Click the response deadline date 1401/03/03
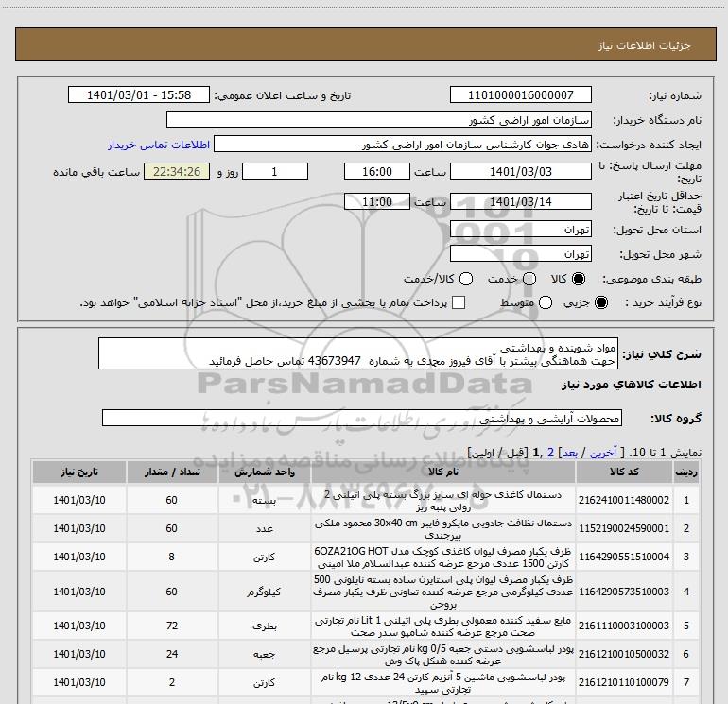This screenshot has height=704, width=728. pyautogui.click(x=520, y=171)
